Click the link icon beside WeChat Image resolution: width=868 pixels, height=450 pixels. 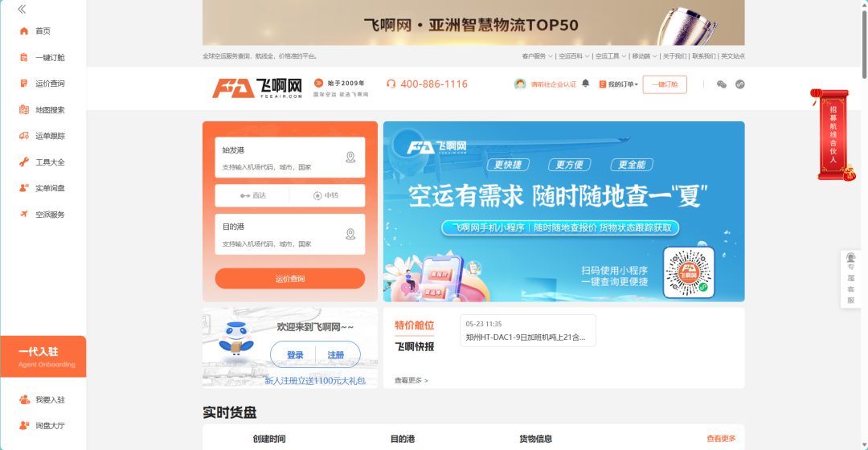point(739,84)
